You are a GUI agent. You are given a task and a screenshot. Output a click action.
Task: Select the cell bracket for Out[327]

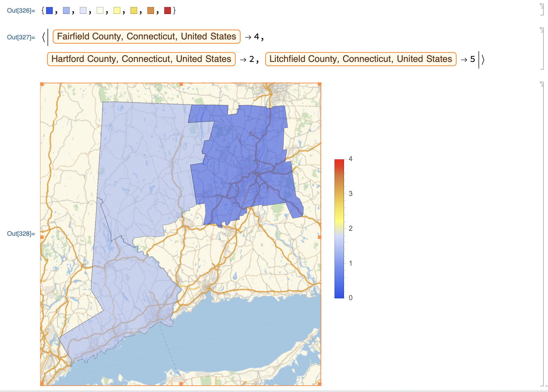542,49
